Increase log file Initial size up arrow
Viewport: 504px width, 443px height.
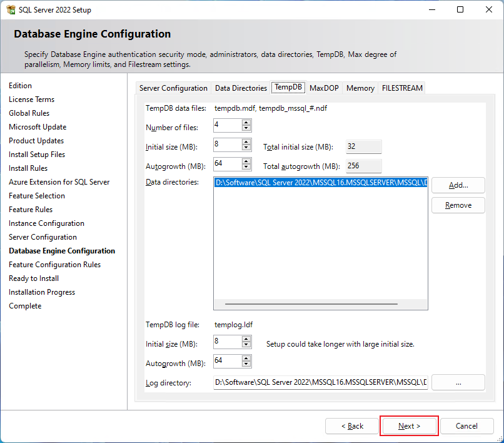246,339
